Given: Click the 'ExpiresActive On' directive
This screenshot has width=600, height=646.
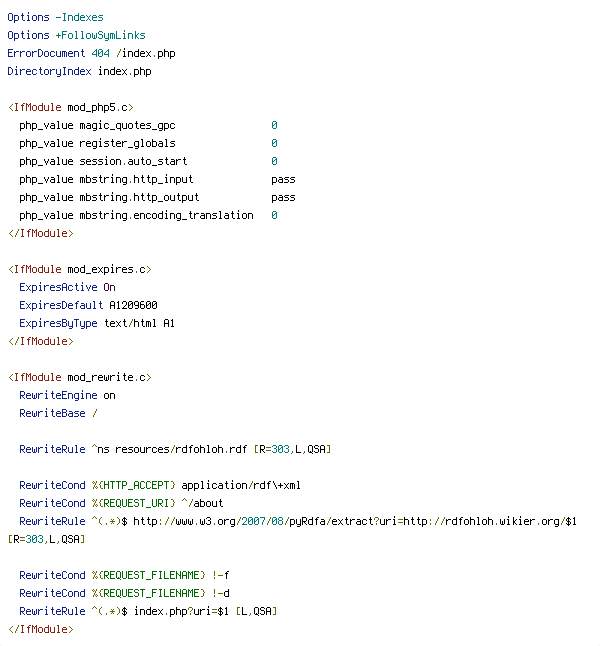Looking at the screenshot, I should [x=67, y=287].
